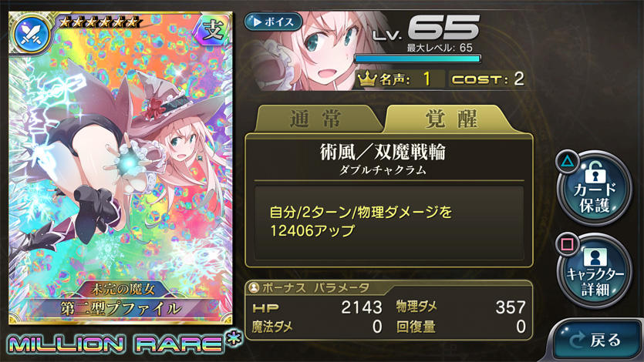Click the COST value label

(487, 79)
